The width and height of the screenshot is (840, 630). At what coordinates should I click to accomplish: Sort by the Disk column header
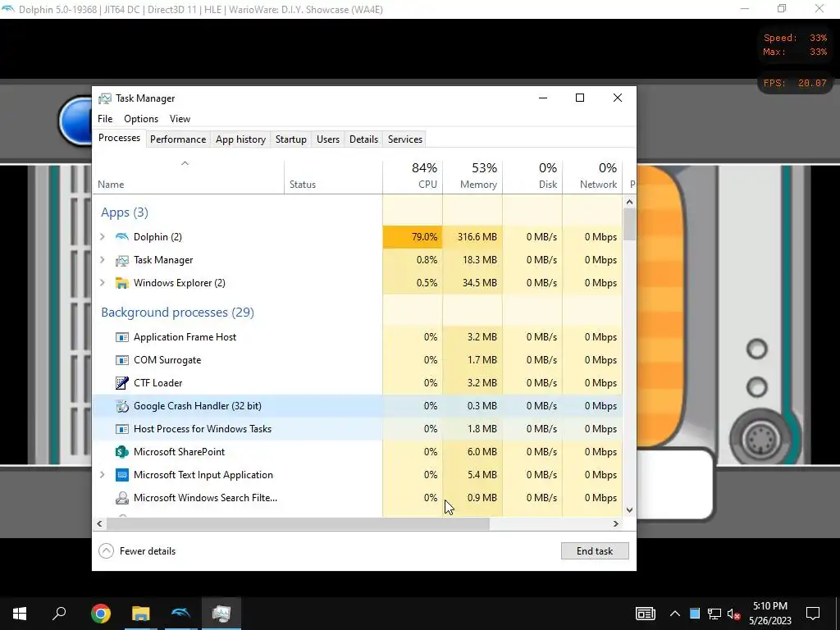[533, 176]
